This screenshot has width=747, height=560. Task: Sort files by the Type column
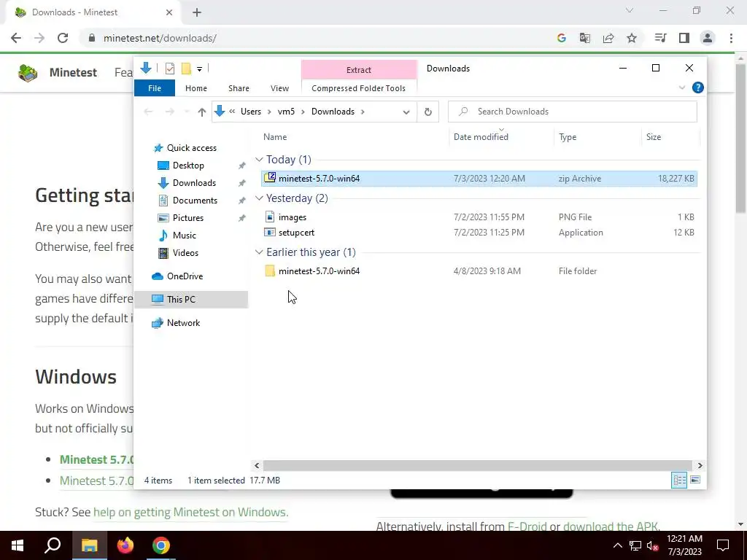568,136
